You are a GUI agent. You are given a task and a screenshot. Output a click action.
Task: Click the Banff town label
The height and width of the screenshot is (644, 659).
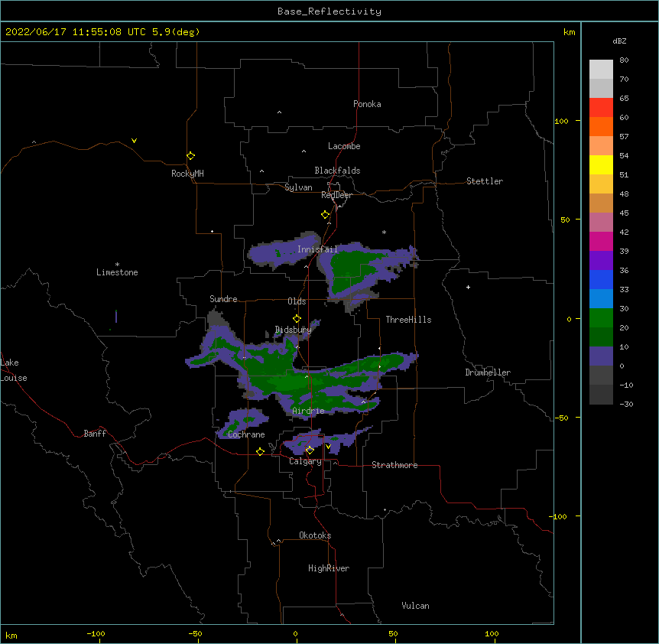pos(95,434)
